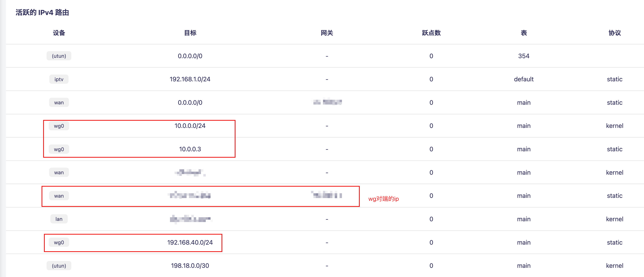The height and width of the screenshot is (277, 644).
Task: Click the (utun) badge in the table 354 row
Action: pos(59,56)
